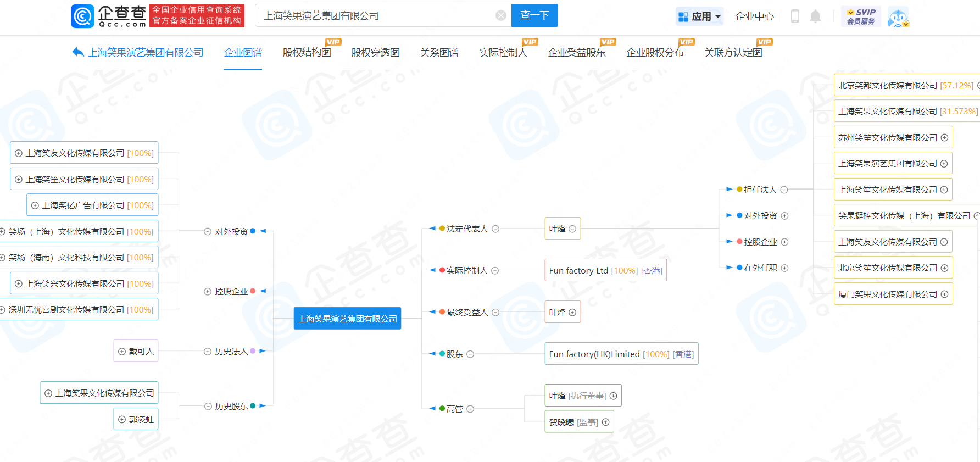
Task: Collapse the left 对外投资 branch
Action: [x=208, y=232]
